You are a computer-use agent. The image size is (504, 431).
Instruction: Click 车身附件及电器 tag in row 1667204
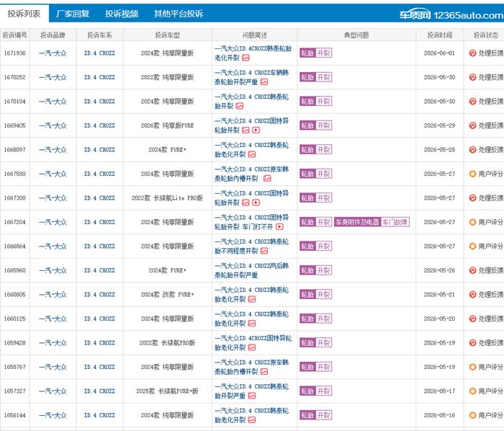pos(357,222)
